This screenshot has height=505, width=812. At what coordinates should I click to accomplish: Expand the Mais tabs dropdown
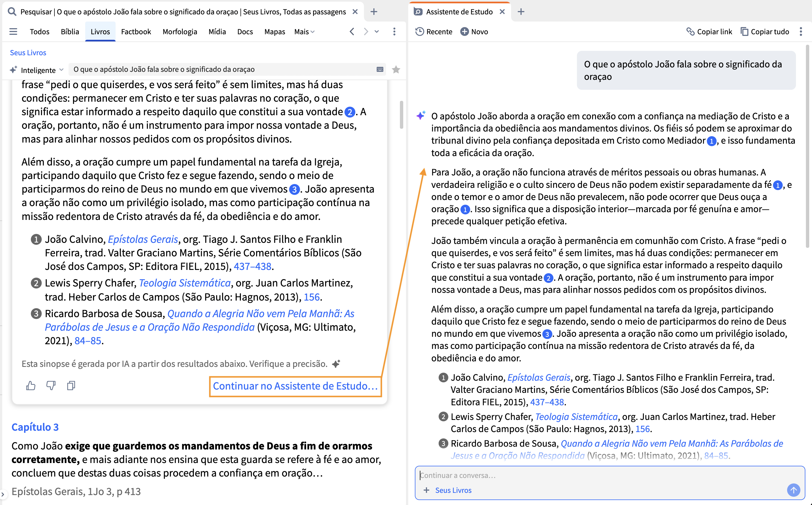304,32
